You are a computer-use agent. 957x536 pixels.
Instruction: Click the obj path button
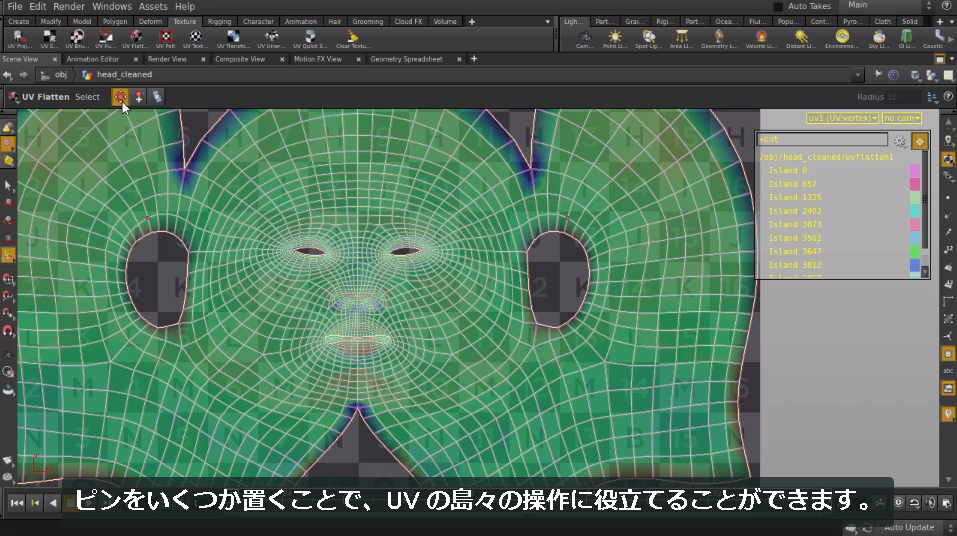click(54, 74)
